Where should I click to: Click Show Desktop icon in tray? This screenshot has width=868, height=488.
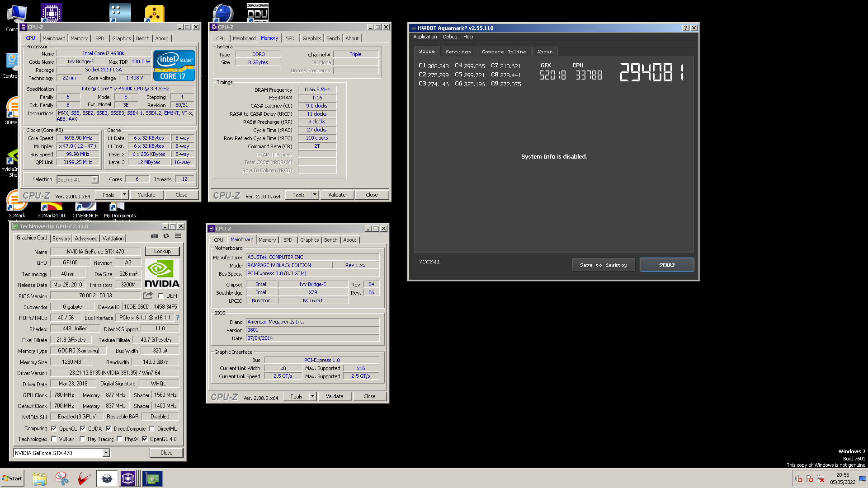click(863, 479)
